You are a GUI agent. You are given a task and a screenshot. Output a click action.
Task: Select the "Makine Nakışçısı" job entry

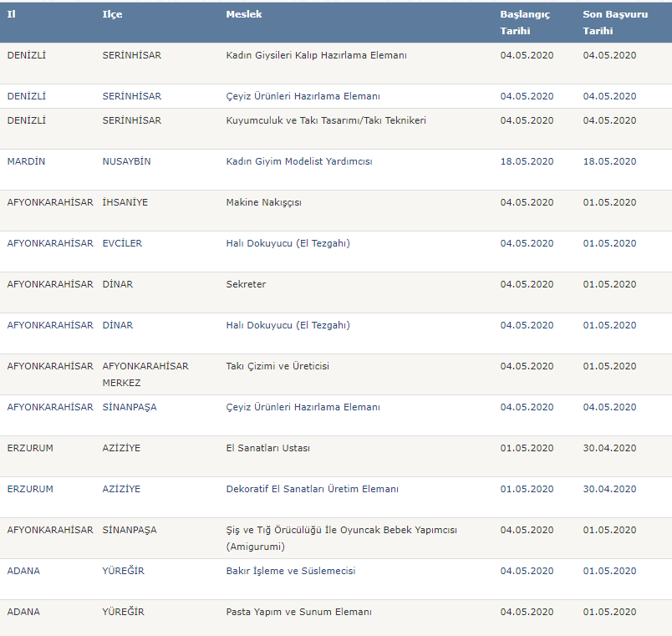click(x=263, y=202)
